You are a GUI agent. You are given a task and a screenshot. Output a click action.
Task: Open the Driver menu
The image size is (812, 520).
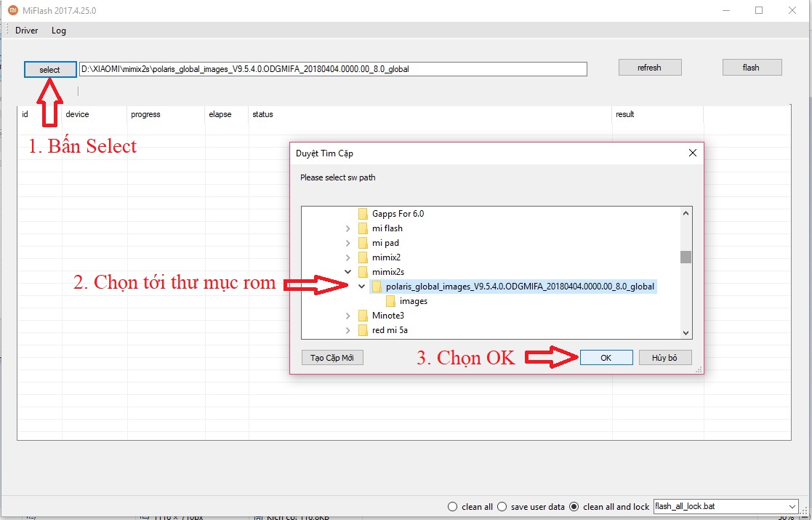point(26,30)
